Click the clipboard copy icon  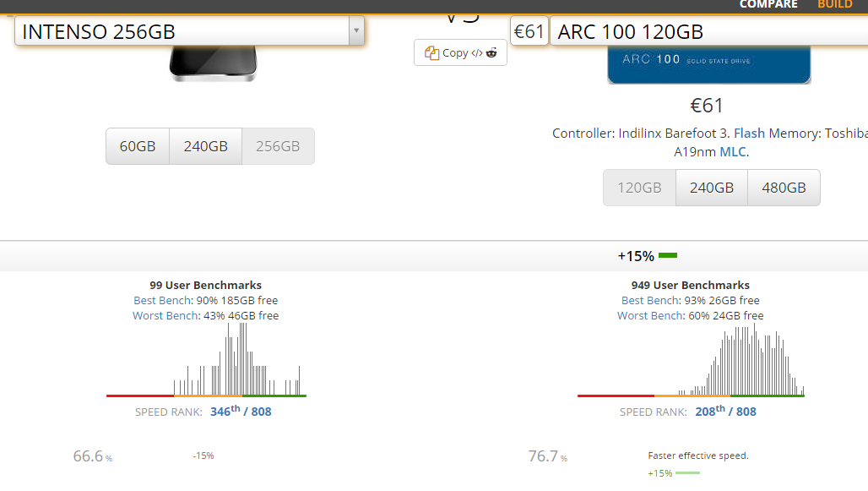431,52
